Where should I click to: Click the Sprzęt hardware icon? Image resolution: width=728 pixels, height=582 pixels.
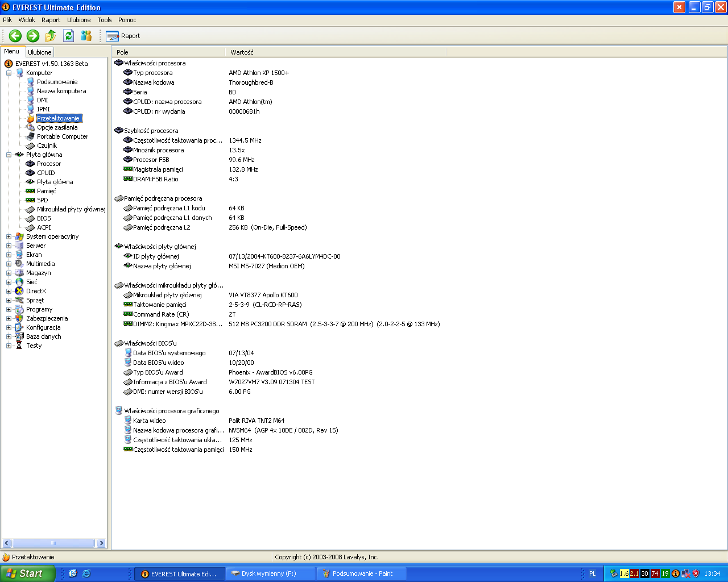click(19, 300)
